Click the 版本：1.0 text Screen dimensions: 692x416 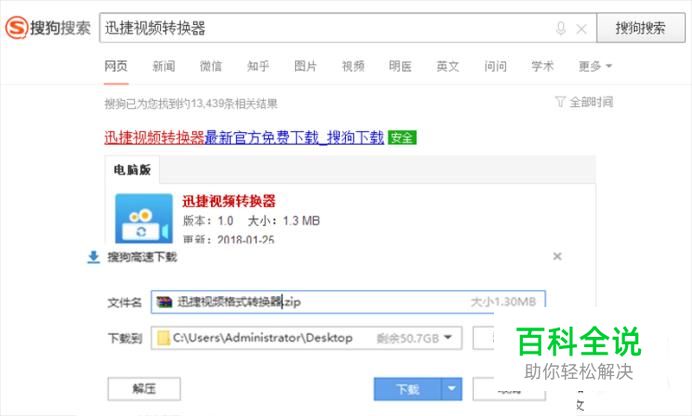208,221
